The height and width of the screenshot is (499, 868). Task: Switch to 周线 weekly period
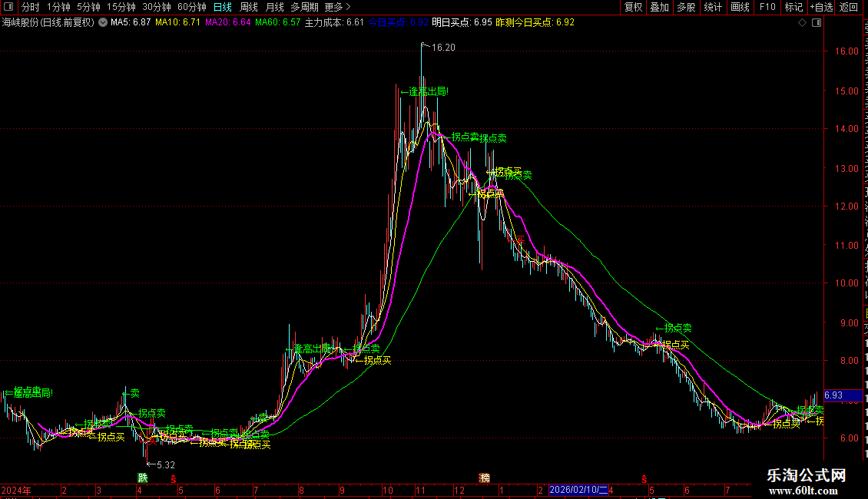[x=249, y=7]
